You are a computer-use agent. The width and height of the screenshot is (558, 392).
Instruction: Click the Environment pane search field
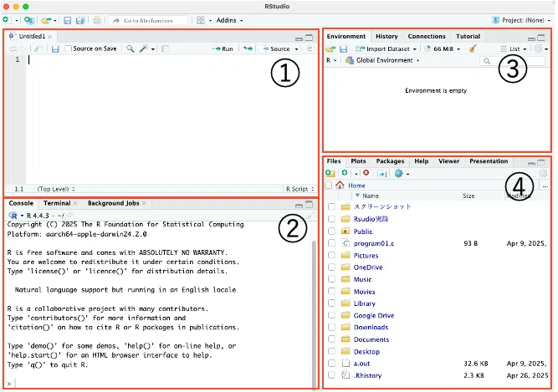pyautogui.click(x=513, y=61)
